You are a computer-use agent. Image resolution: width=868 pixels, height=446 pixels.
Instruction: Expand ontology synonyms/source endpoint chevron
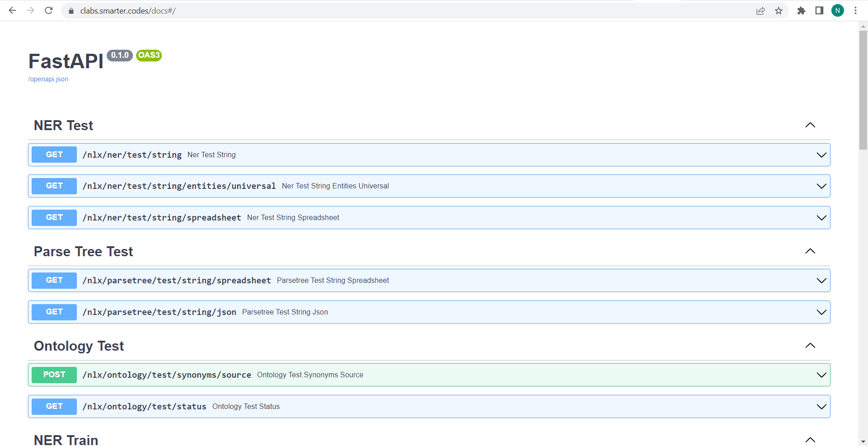coord(821,375)
